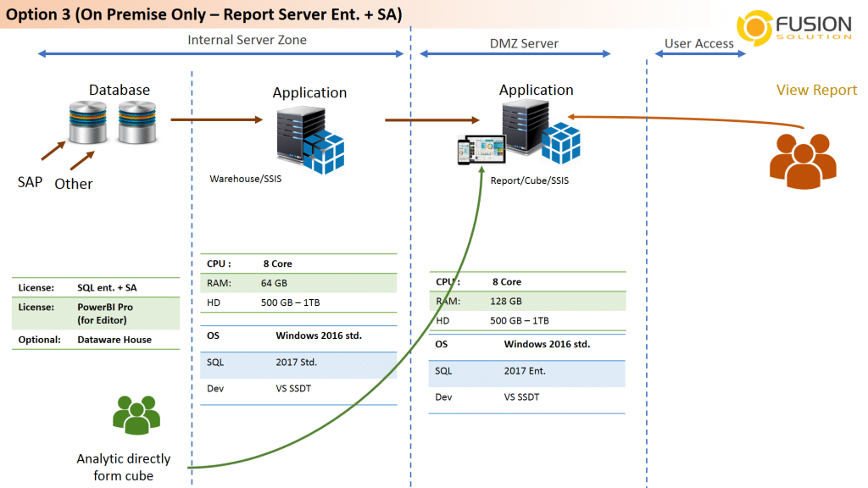Click the Dataware House optional value
The height and width of the screenshot is (488, 868).
114,340
